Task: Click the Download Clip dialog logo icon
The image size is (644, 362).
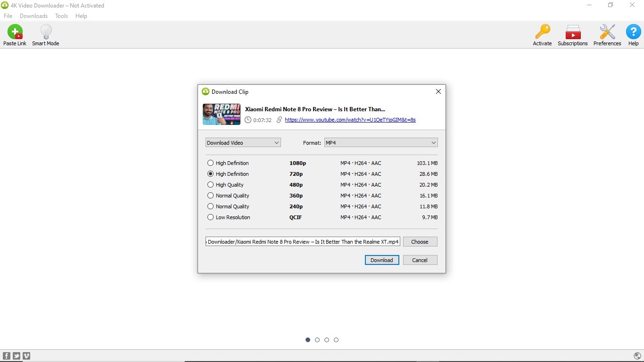Action: (205, 91)
